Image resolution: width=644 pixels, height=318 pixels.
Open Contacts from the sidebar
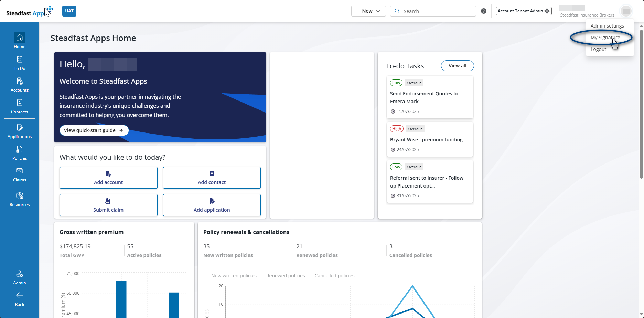coord(20,106)
